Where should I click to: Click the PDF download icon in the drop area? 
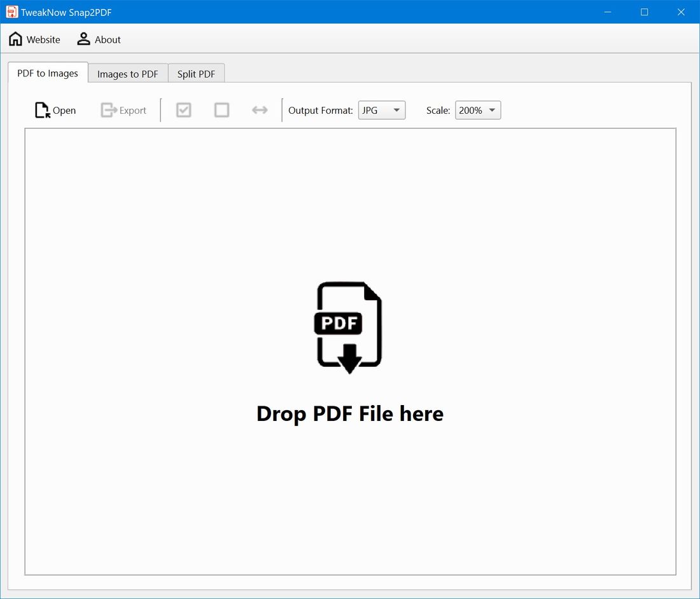click(x=348, y=326)
